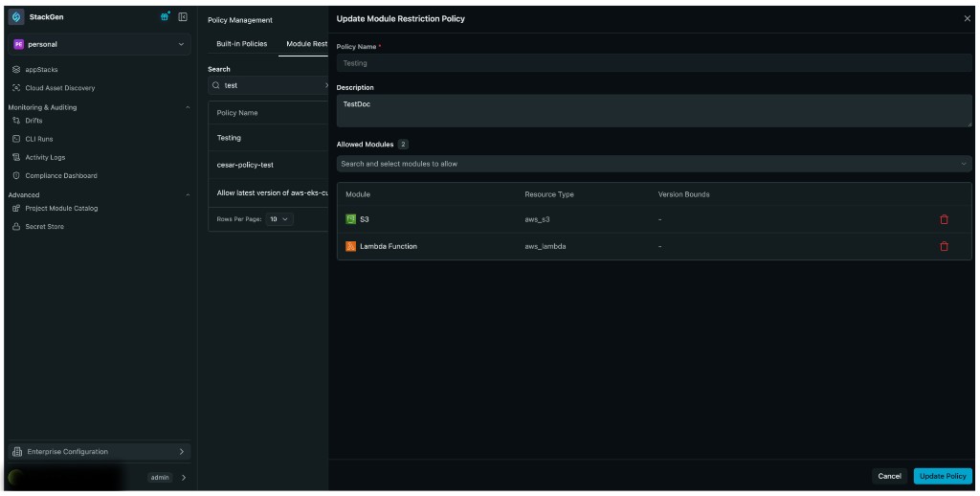Click the search magnifier icon
This screenshot has width=980, height=496.
(x=216, y=85)
